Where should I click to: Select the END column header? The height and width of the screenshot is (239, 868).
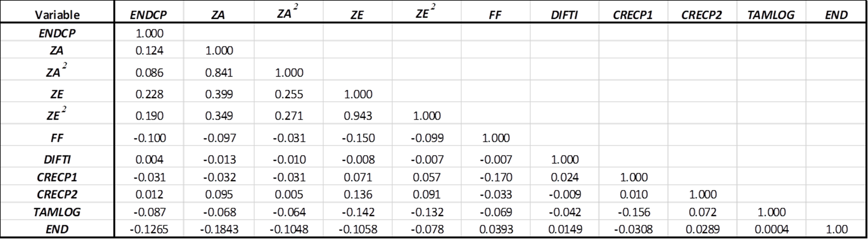click(x=836, y=15)
